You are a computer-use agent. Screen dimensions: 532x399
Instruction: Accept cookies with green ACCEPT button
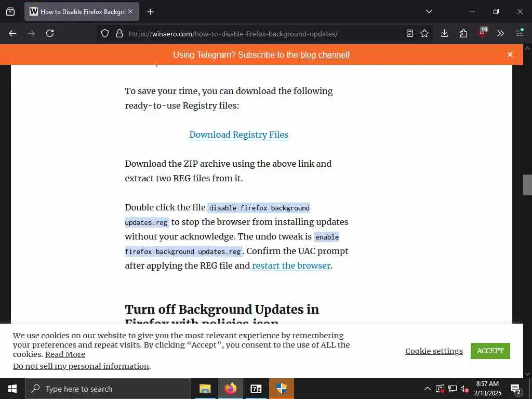[490, 351]
